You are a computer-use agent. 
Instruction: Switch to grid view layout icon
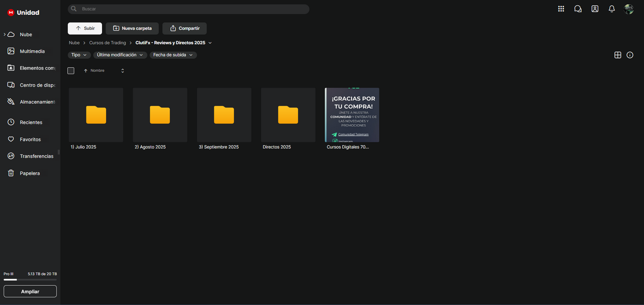(x=618, y=55)
